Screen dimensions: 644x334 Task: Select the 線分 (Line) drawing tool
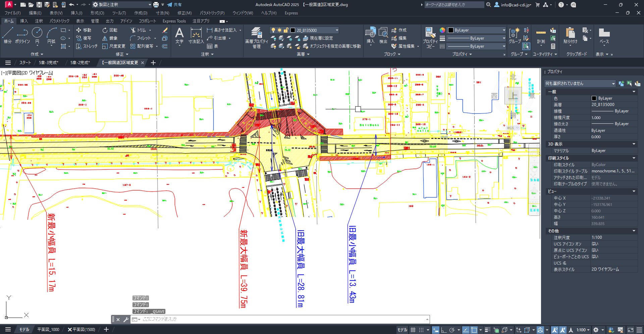(7, 35)
